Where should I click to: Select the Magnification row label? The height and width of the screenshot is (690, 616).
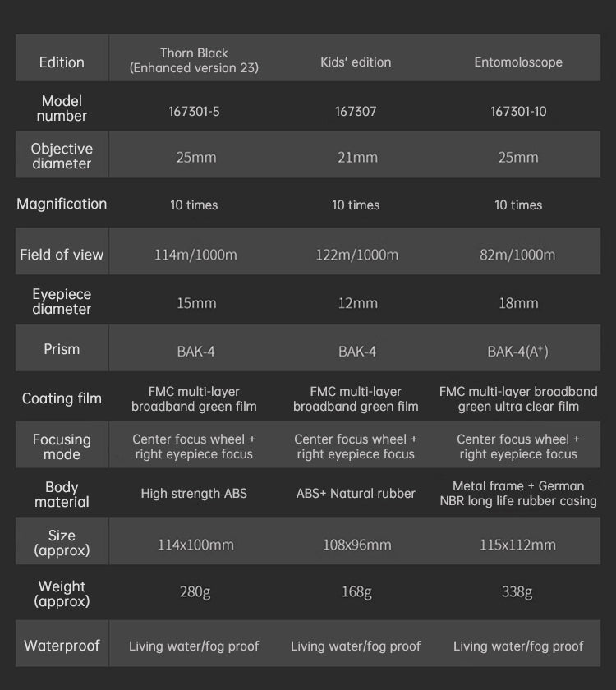pos(62,204)
